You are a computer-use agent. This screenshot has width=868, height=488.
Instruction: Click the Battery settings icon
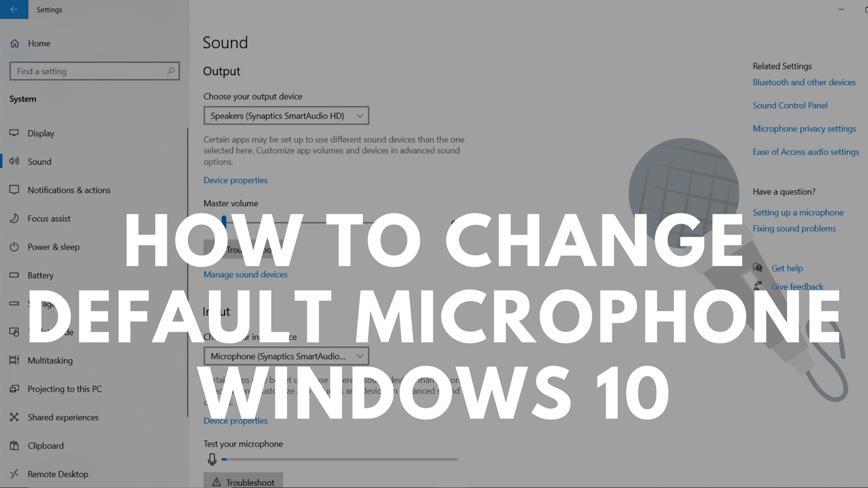(15, 275)
